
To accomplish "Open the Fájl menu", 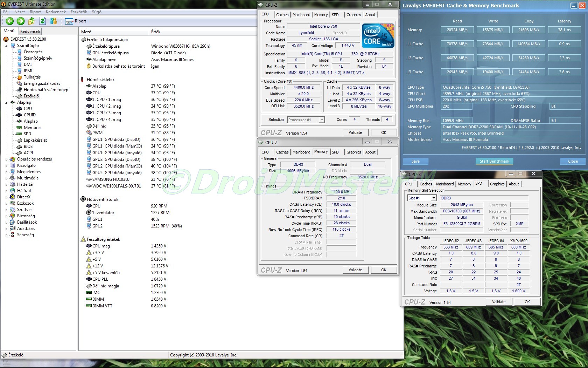I will click(x=6, y=12).
